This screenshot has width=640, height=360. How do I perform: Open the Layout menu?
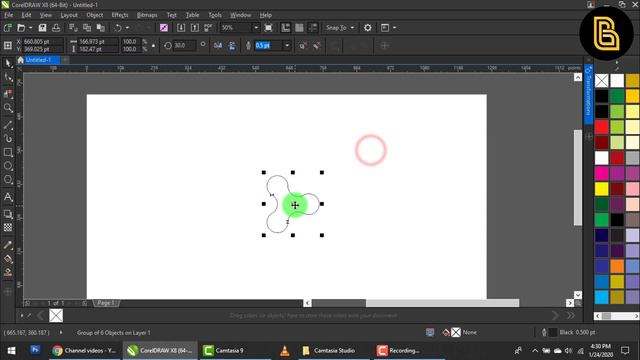pos(69,15)
